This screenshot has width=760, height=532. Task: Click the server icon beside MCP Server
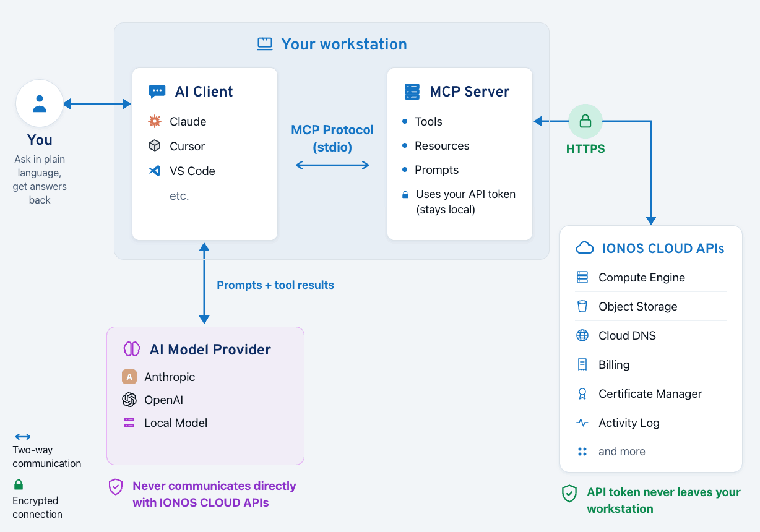[412, 92]
